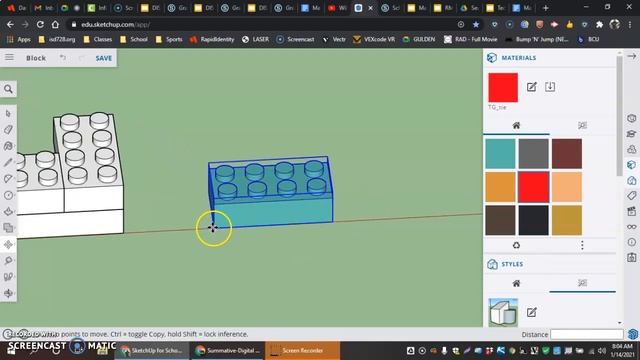
Task: Pick the Paint bucket tool
Action: coord(8,146)
